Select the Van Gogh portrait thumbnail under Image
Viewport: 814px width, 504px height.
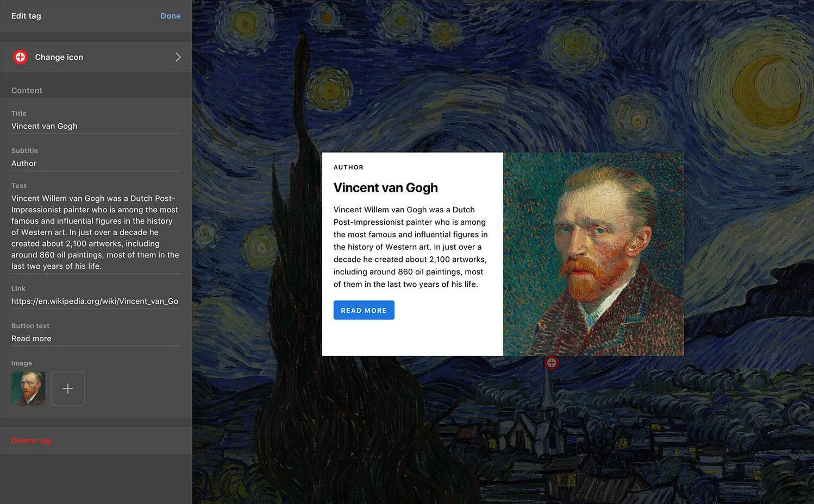pos(28,388)
